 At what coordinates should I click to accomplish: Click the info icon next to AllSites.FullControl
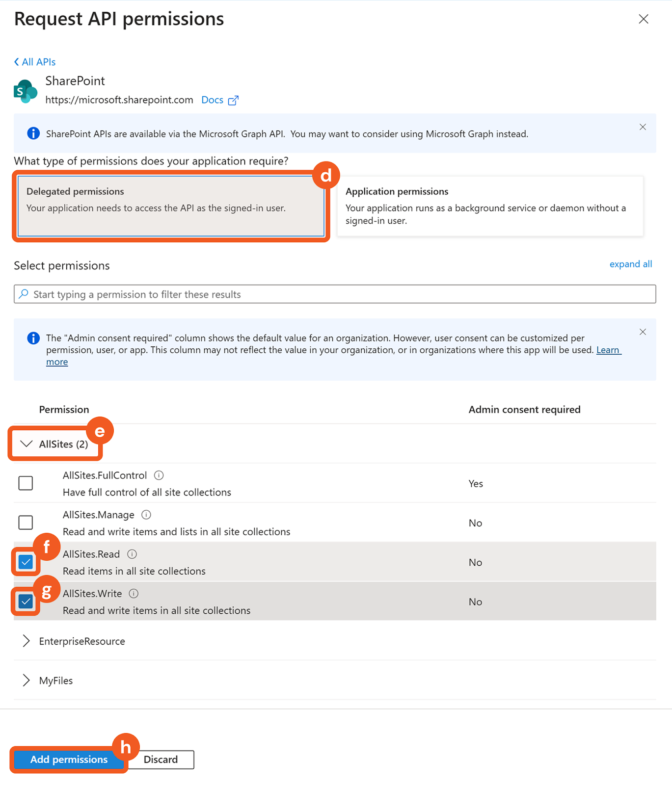[159, 475]
